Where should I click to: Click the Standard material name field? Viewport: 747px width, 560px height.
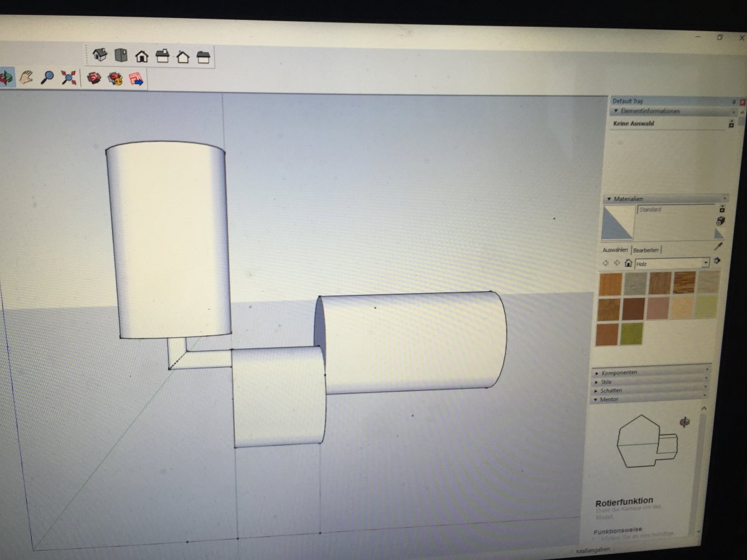click(x=676, y=210)
